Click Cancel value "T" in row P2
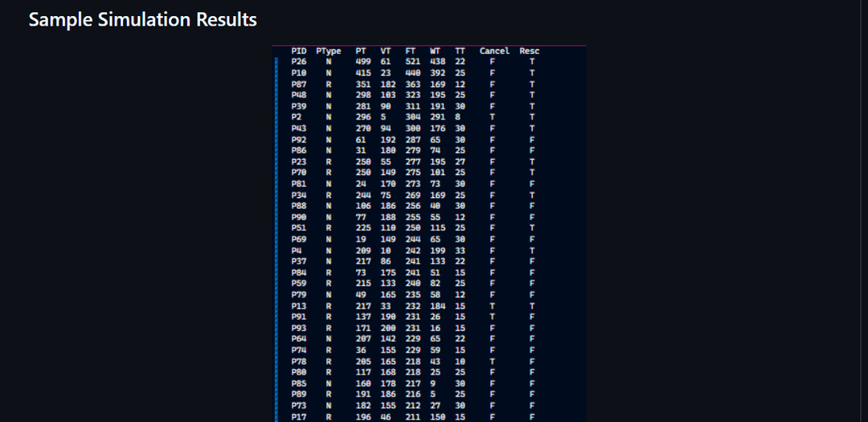Viewport: 868px width, 422px height. pos(493,117)
